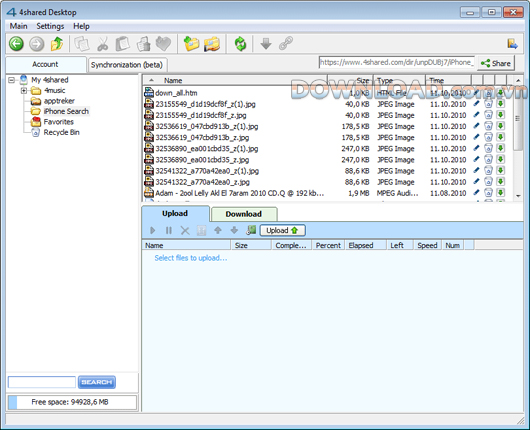Select file 32541322_a770a42ea0_z.jpg

[202, 182]
